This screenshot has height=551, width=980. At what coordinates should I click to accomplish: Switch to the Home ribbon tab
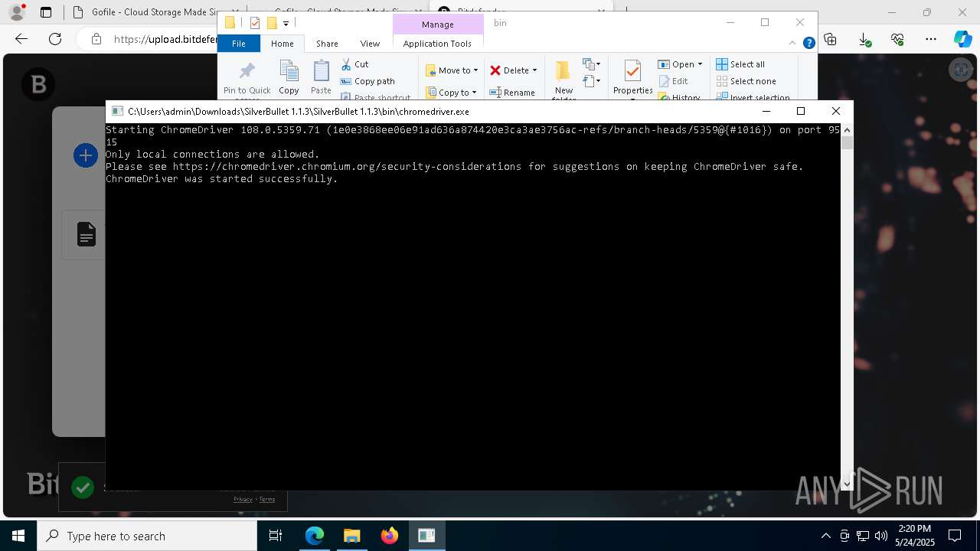282,44
